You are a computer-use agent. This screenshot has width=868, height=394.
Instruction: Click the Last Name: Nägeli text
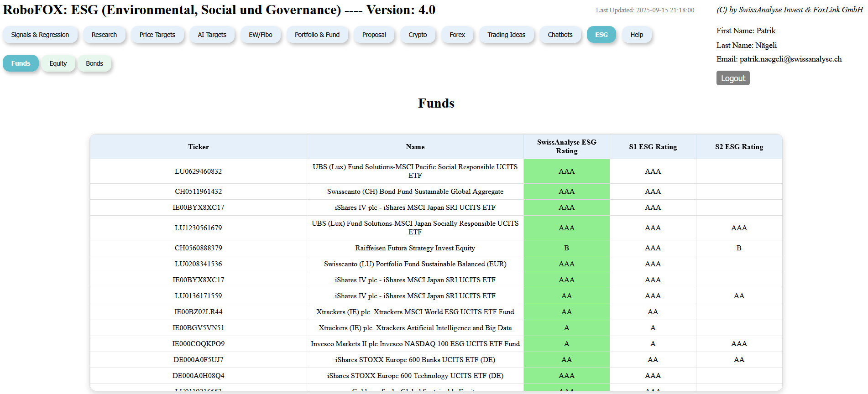[747, 45]
